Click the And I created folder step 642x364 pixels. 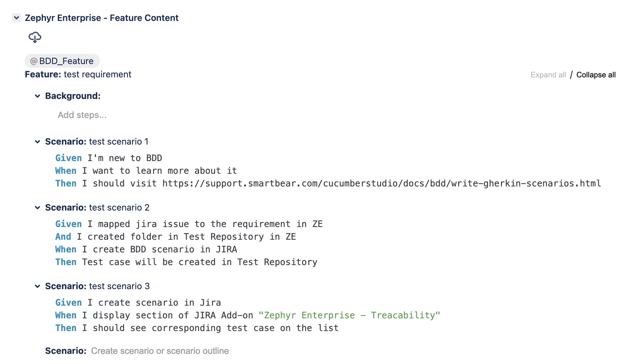[x=175, y=237]
